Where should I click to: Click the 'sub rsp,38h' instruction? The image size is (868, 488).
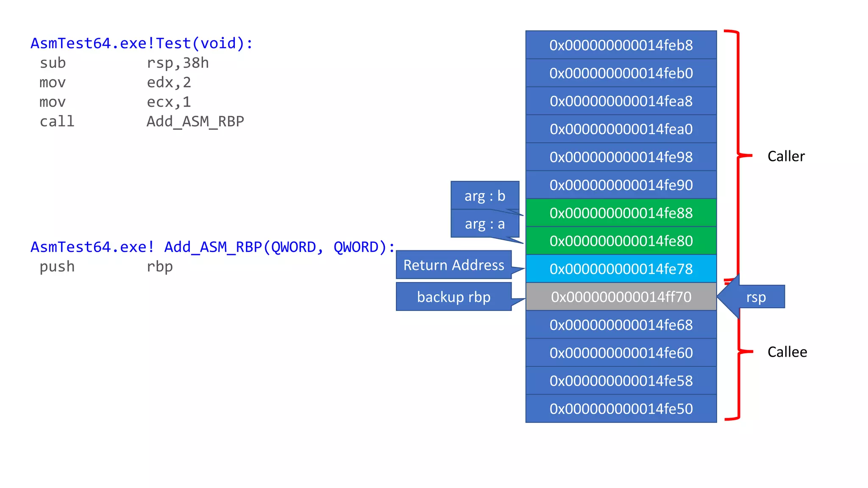pos(124,63)
